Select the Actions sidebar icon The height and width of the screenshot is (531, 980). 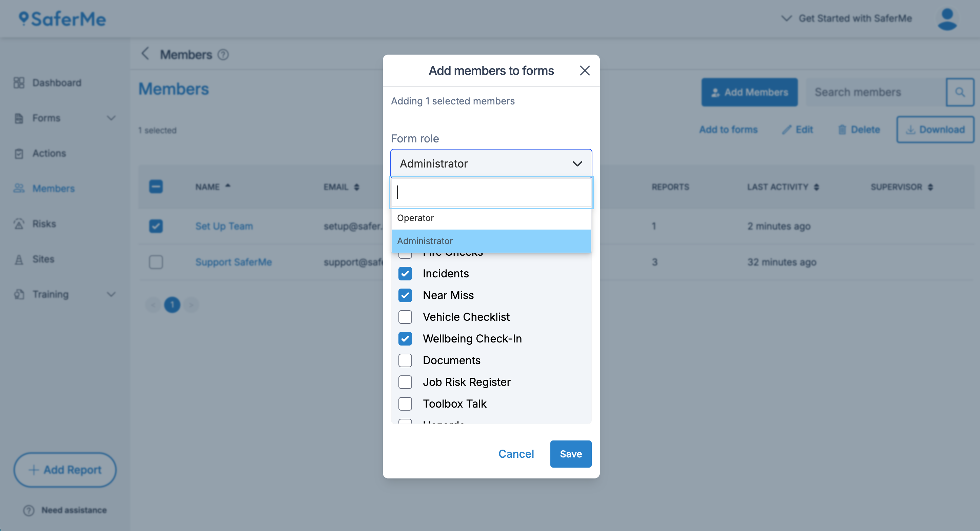19,153
